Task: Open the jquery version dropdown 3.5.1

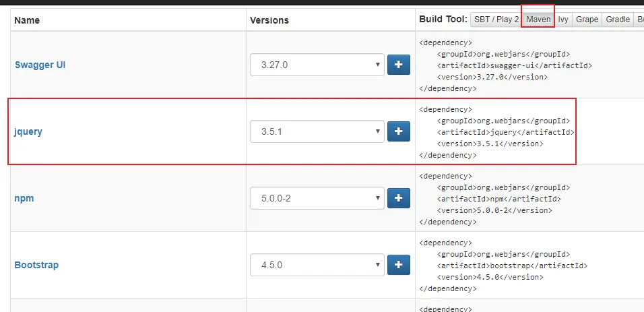Action: click(x=317, y=131)
